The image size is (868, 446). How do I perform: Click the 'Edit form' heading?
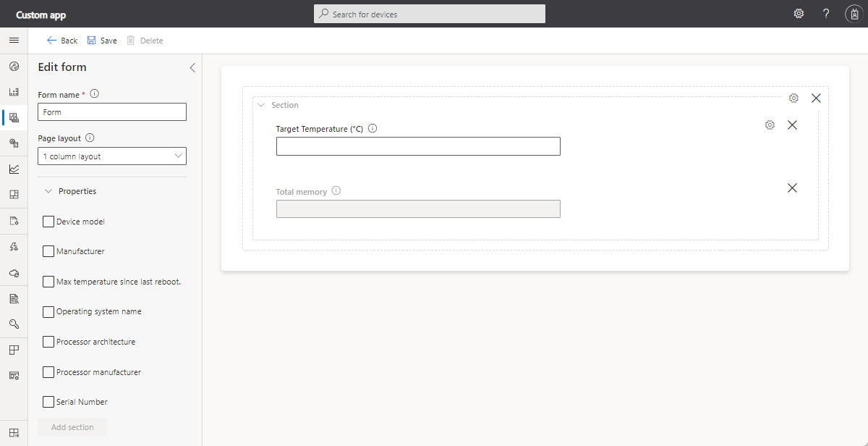coord(62,67)
